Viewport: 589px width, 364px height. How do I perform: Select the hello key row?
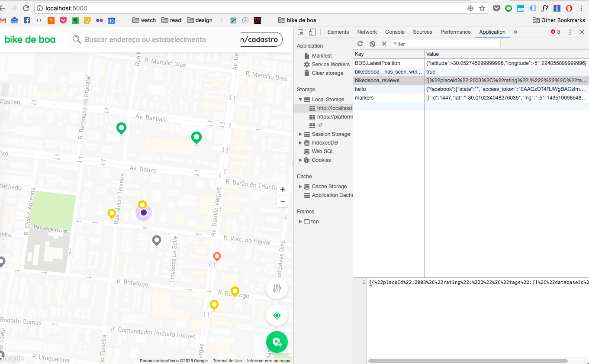[x=471, y=89]
